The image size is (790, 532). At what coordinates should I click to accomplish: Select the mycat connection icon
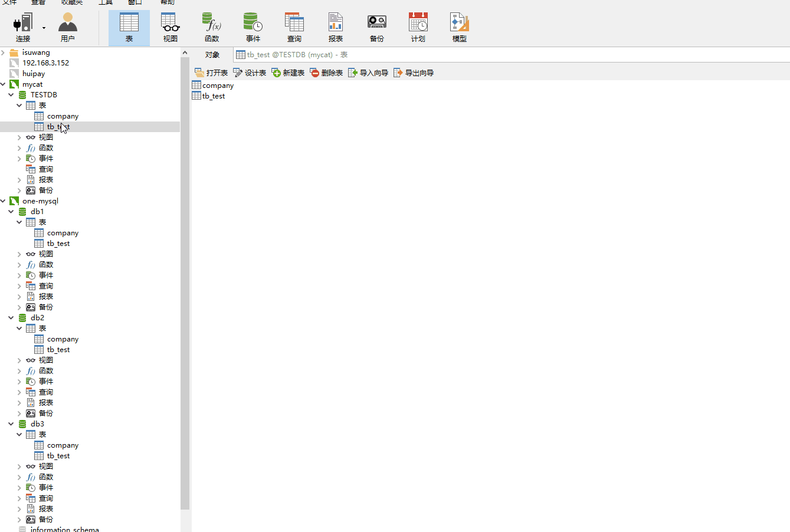coord(14,84)
